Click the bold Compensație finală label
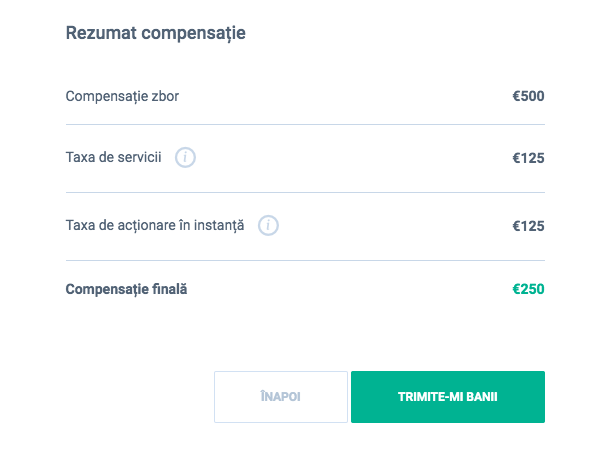611x459 pixels. tap(126, 290)
